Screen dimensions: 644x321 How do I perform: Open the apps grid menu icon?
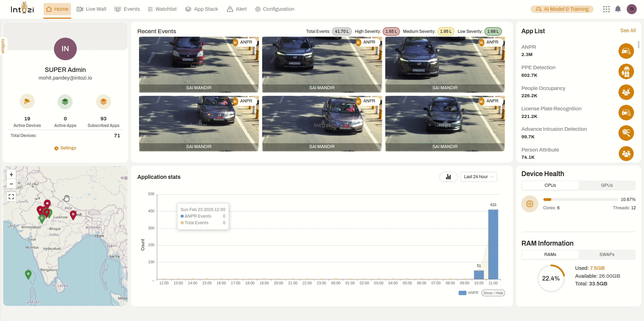point(606,9)
